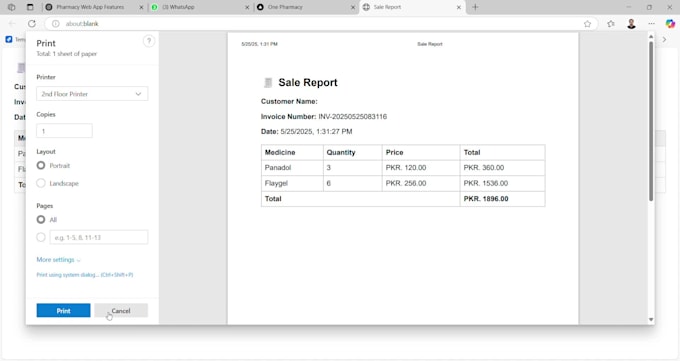Add page to favorites star icon
This screenshot has width=680, height=361.
[x=587, y=24]
